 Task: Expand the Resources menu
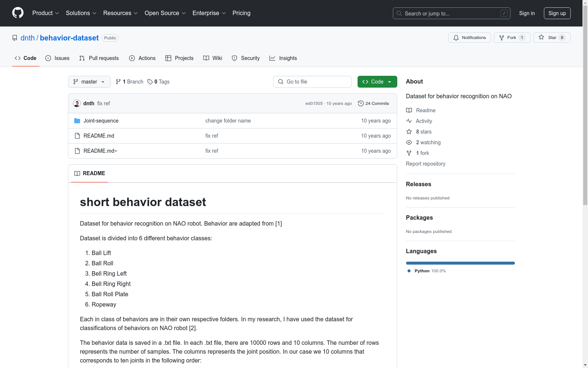click(x=121, y=13)
